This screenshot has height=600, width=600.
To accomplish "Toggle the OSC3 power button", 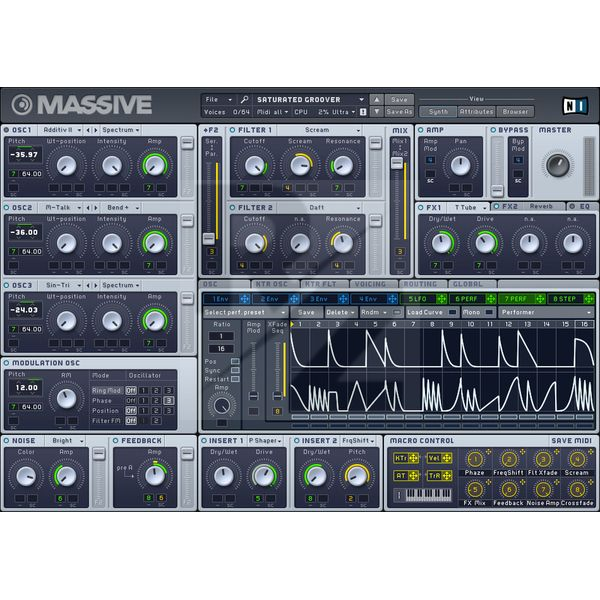I will [7, 285].
